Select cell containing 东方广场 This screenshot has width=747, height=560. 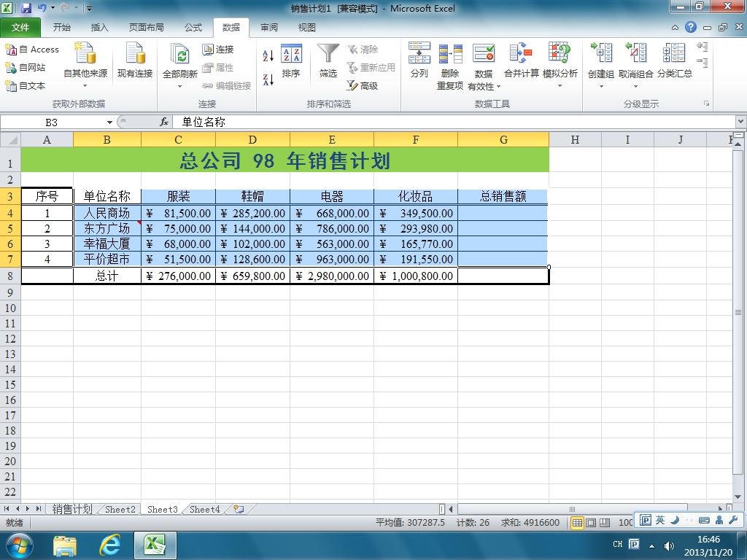click(x=107, y=228)
